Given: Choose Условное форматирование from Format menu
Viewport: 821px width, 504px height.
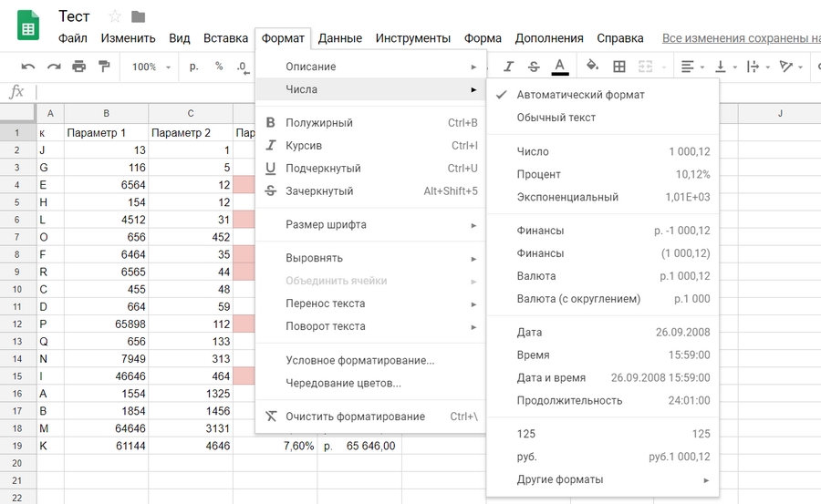Looking at the screenshot, I should pyautogui.click(x=359, y=360).
